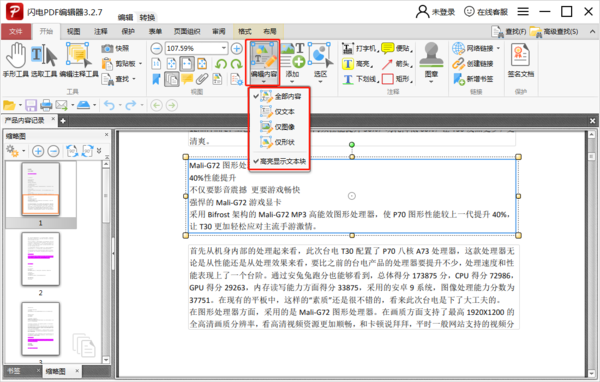Screen dimensions: 600x382
Task: Rotate page counterclockwise with green arrow
Action: click(221, 64)
